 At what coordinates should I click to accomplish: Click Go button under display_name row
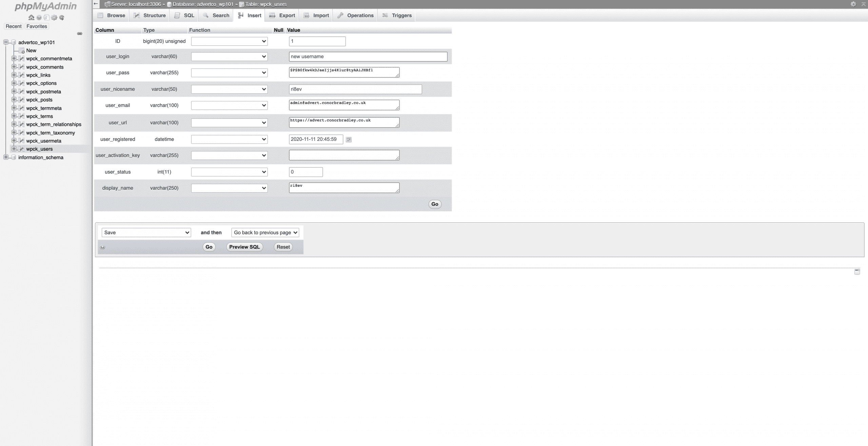(435, 204)
